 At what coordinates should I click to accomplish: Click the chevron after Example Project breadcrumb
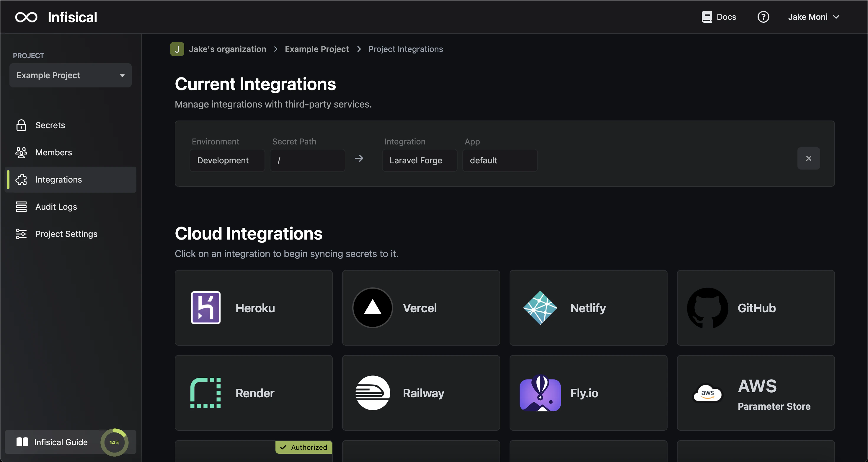click(359, 49)
